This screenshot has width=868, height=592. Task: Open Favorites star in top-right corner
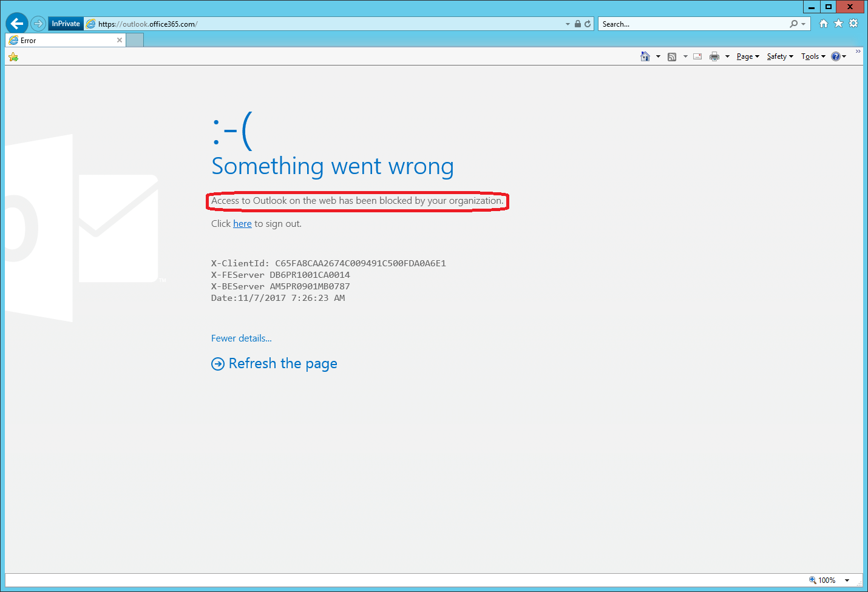click(x=838, y=24)
